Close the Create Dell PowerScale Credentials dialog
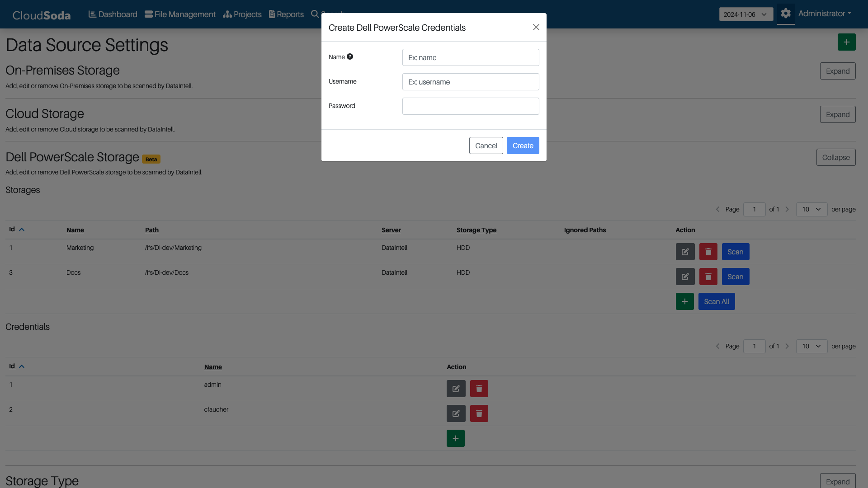 point(536,27)
